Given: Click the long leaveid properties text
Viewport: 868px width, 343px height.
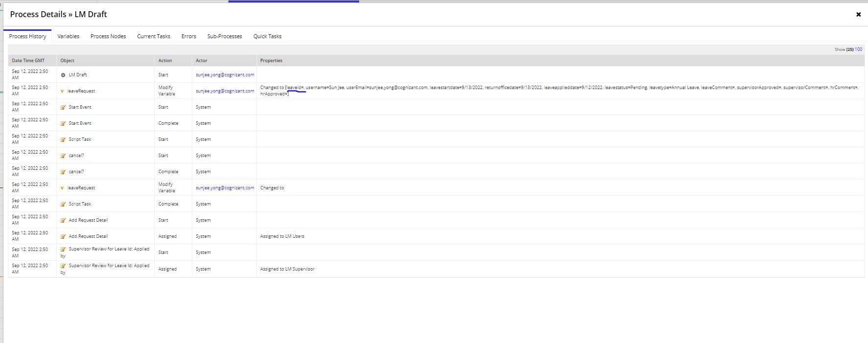Looking at the screenshot, I should pos(559,91).
